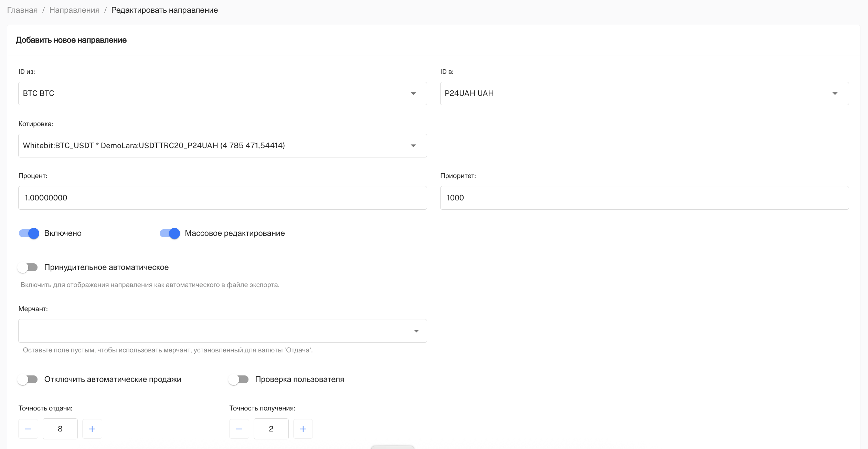
Task: Expand the ID в P24UAH dropdown
Action: [644, 94]
